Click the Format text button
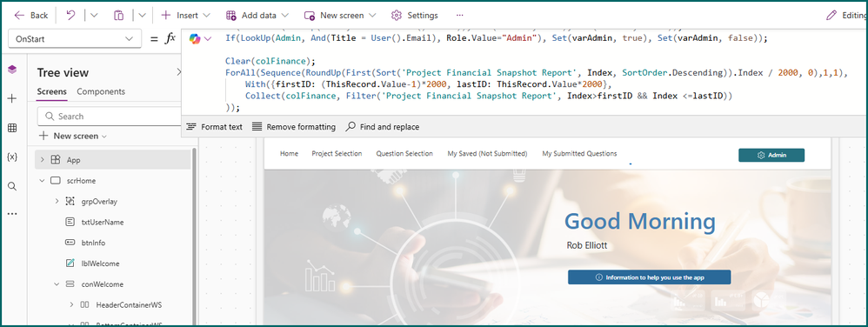The image size is (868, 327). (214, 127)
